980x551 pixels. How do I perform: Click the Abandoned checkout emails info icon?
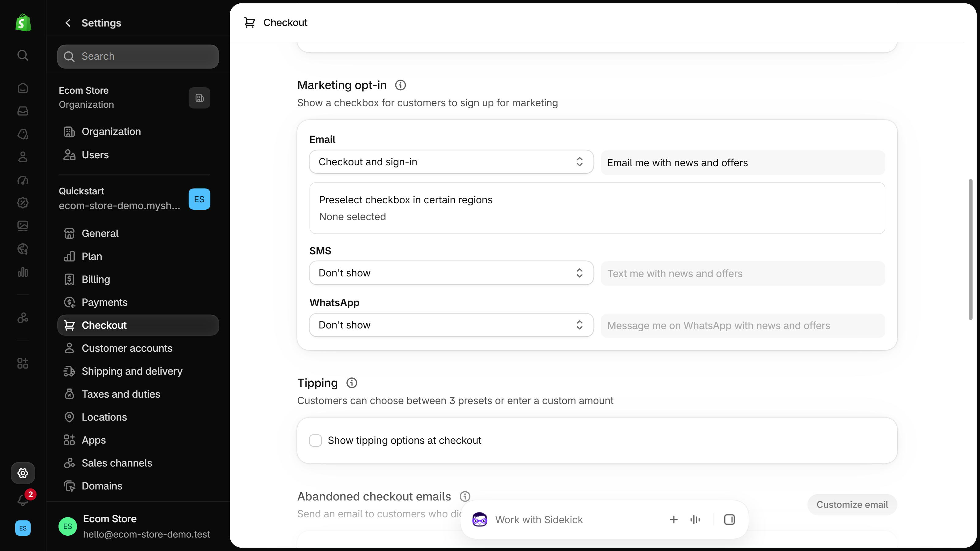pyautogui.click(x=465, y=497)
